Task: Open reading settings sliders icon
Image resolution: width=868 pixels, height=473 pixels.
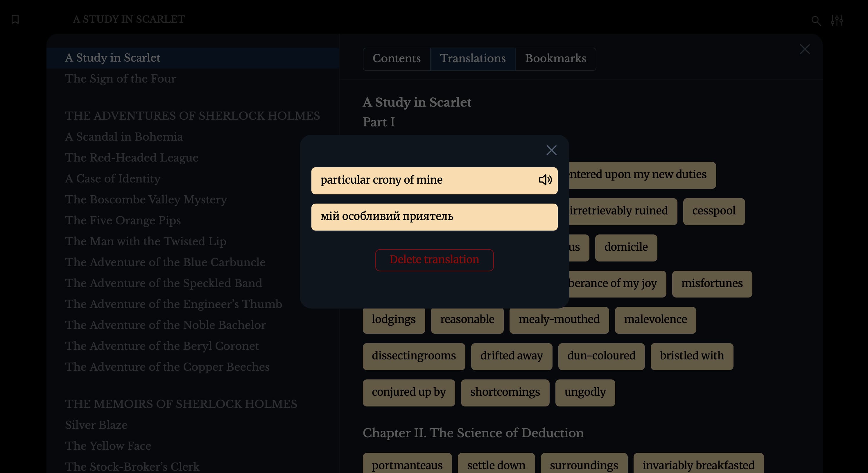Action: click(x=837, y=21)
